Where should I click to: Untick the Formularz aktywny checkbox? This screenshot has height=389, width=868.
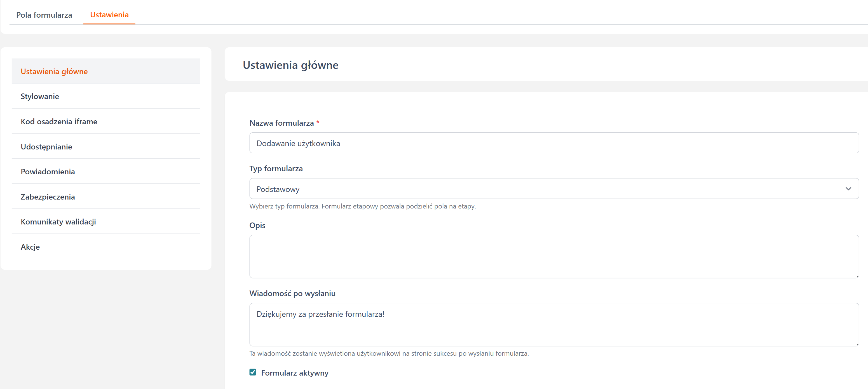pos(253,372)
